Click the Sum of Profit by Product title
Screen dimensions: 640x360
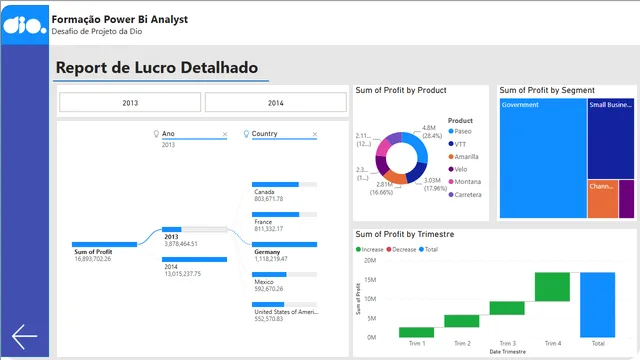401,90
